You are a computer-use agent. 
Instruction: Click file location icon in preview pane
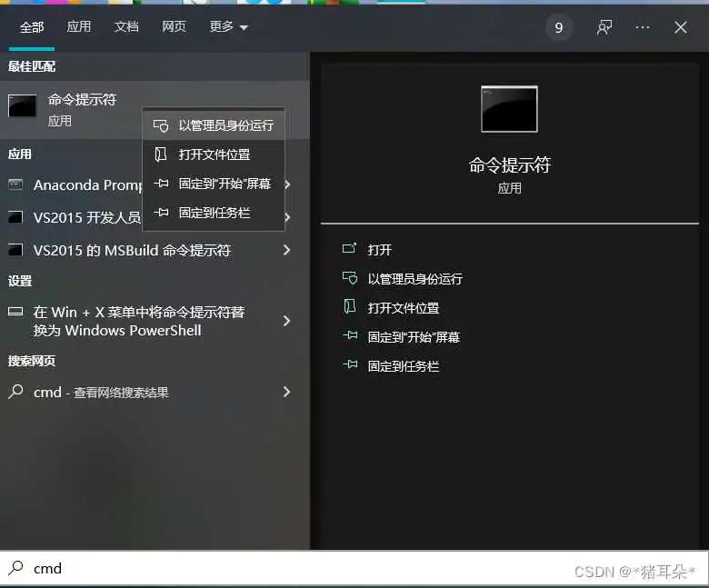point(350,306)
